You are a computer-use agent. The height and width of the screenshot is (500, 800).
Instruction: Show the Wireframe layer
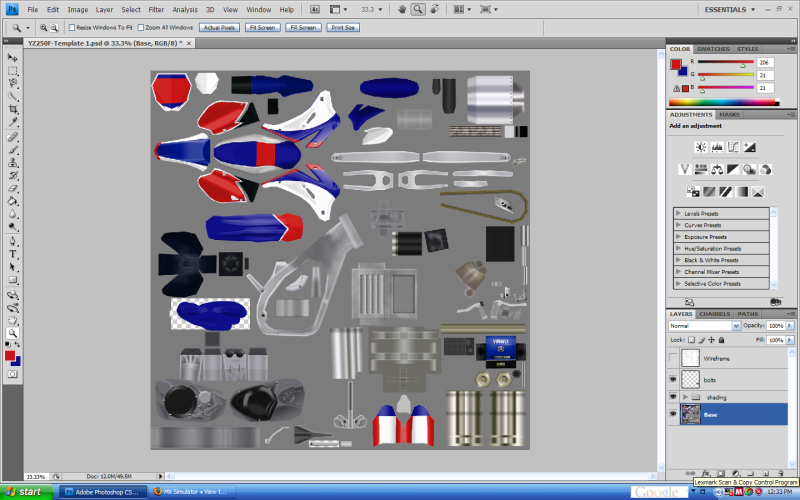coord(673,358)
